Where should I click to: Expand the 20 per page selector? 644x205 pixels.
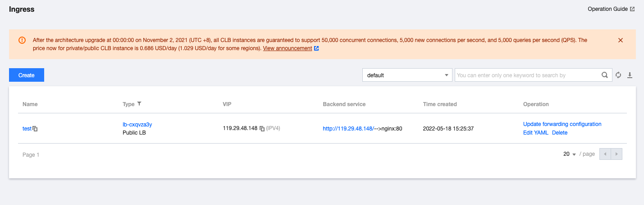pos(570,154)
